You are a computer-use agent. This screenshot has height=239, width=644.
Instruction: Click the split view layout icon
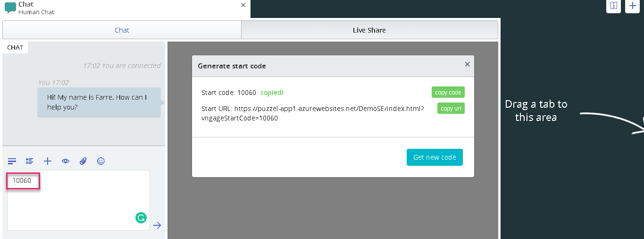click(x=613, y=6)
